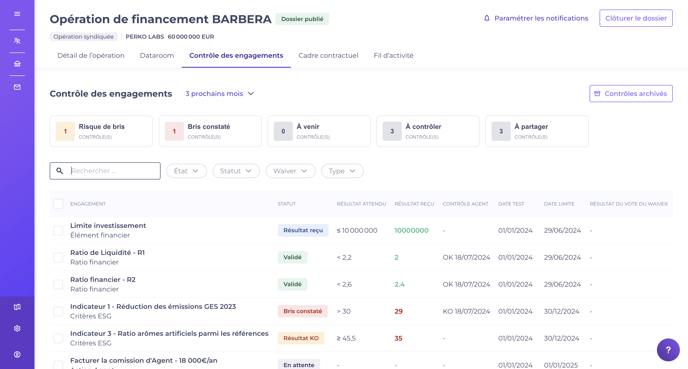Open Contrôles archivés
The image size is (688, 369).
point(631,93)
